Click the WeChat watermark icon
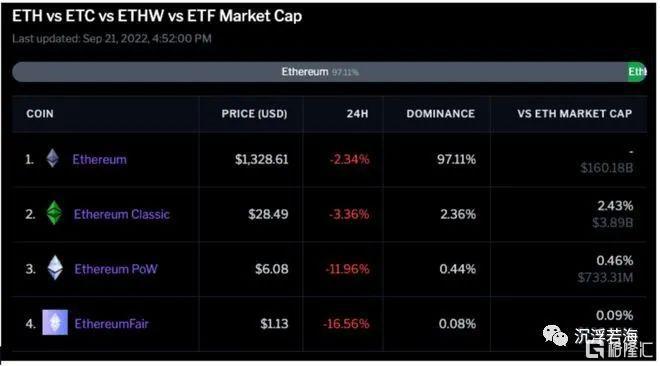This screenshot has width=660, height=366. [x=555, y=335]
